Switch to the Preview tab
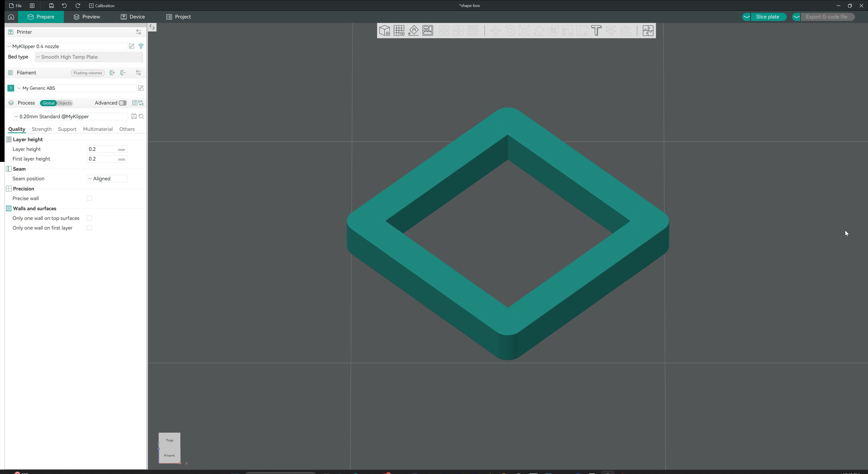 tap(87, 17)
